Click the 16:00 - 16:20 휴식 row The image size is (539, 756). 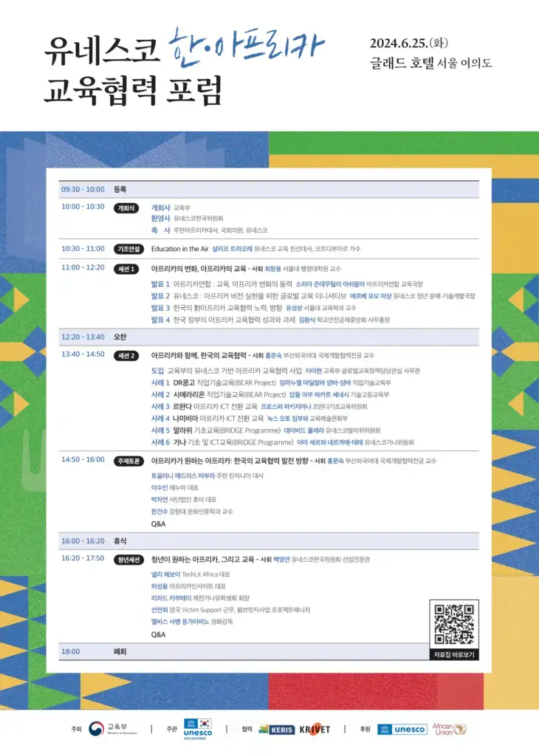[x=269, y=540]
